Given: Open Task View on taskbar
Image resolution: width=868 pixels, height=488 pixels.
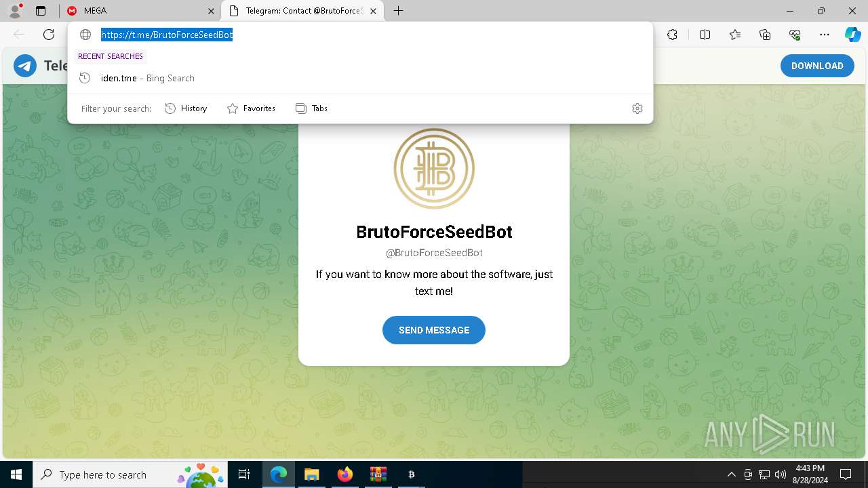Looking at the screenshot, I should 244,474.
